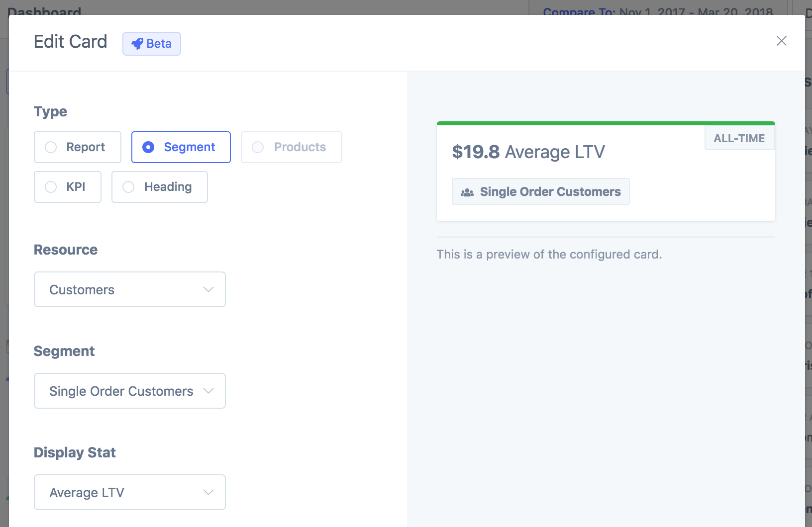
Task: Pick the Heading card type
Action: click(128, 187)
